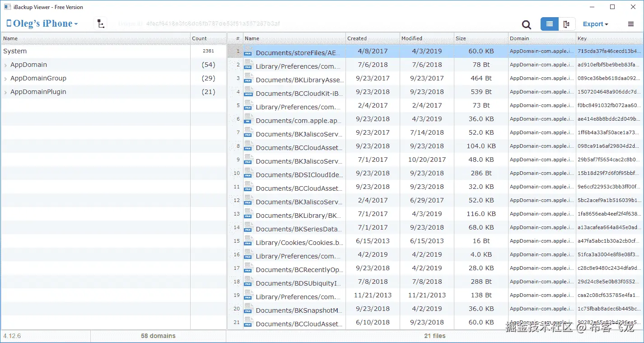
Task: Sort the left panel by Count header
Action: coord(208,38)
